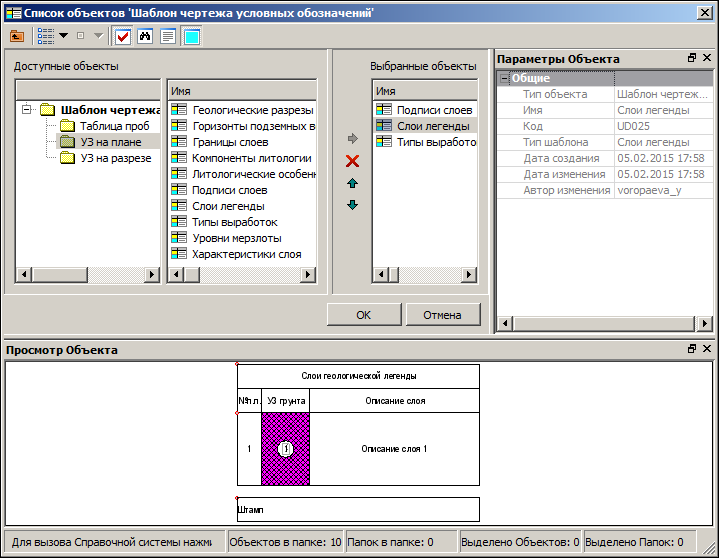Add object with the gray right arrow
The width and height of the screenshot is (719, 558).
coord(353,138)
